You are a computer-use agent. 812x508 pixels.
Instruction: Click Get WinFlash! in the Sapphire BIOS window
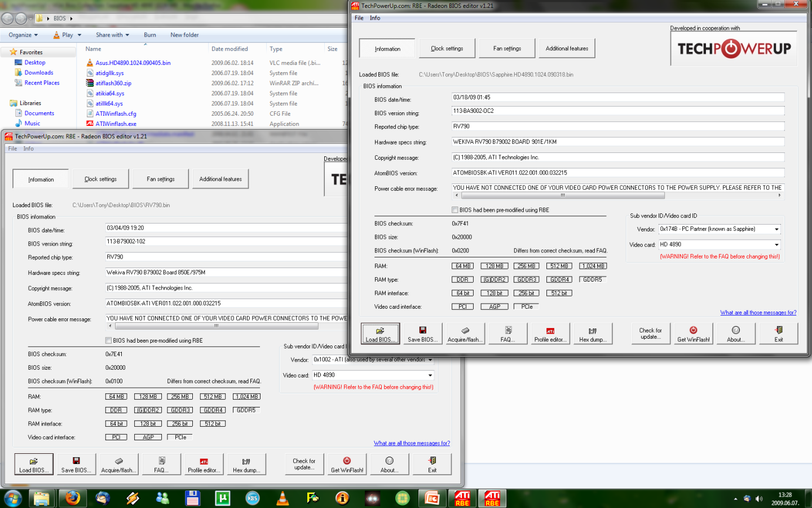693,334
